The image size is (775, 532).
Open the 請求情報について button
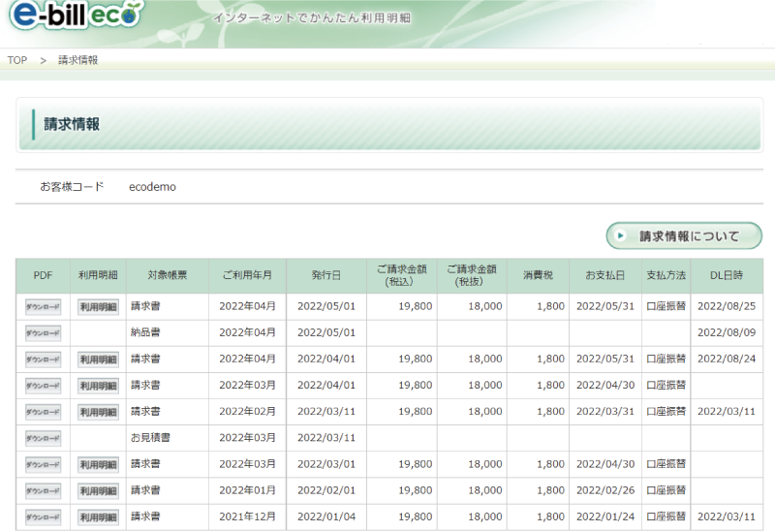pos(684,235)
